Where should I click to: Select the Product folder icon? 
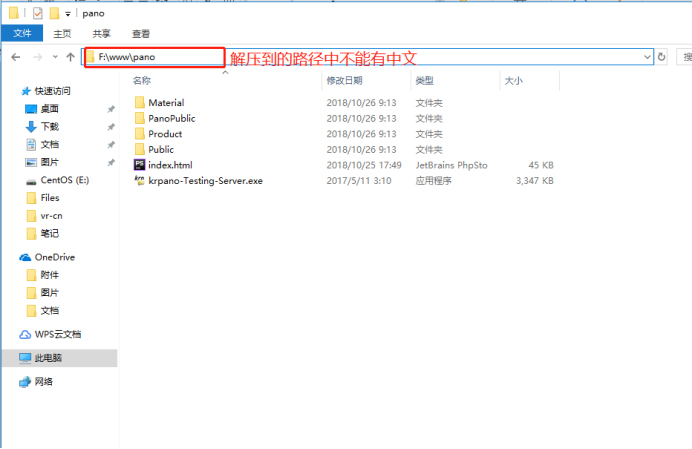pos(139,134)
